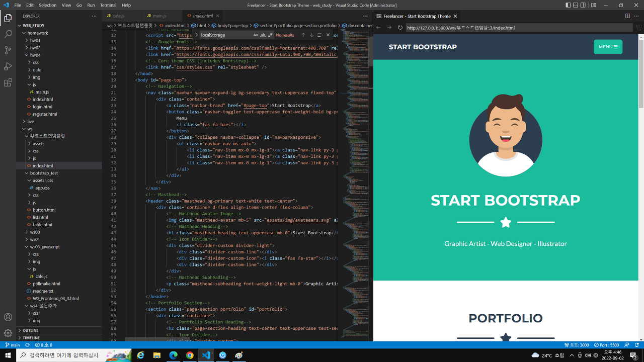
Task: Close the Freelancer preview tab
Action: [455, 16]
